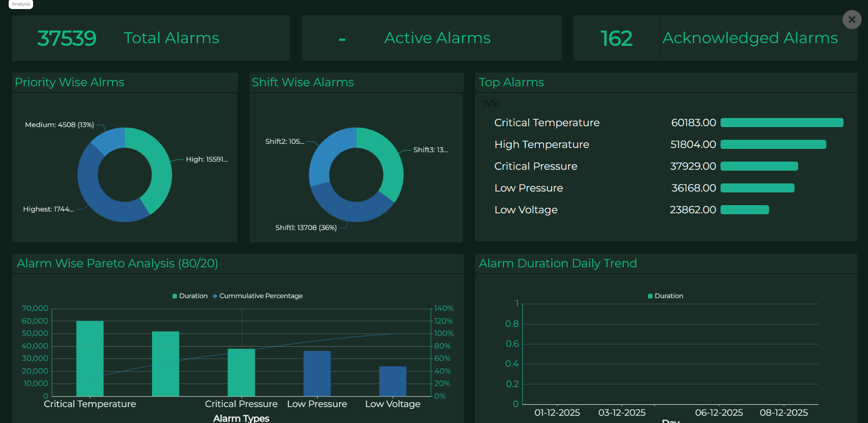Open the Alarm Duration Daily Trend panel header

point(558,263)
